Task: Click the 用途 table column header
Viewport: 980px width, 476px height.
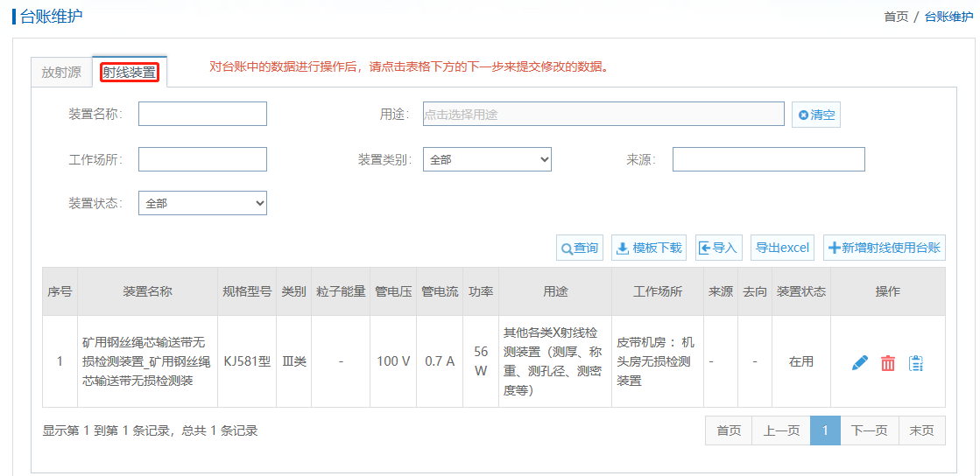Action: point(555,291)
